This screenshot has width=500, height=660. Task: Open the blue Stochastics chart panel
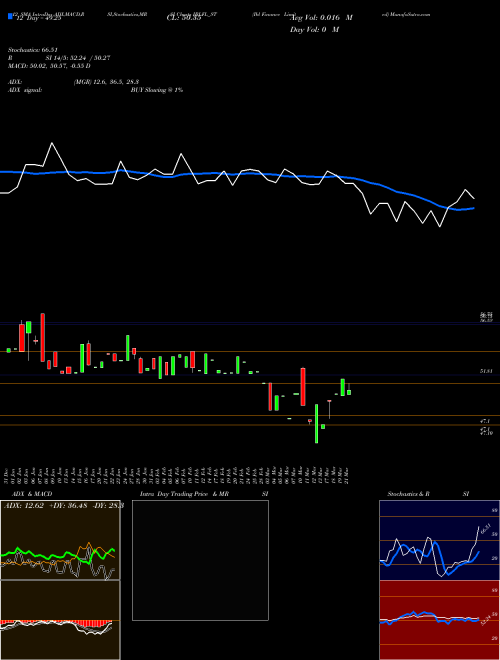coord(439,540)
